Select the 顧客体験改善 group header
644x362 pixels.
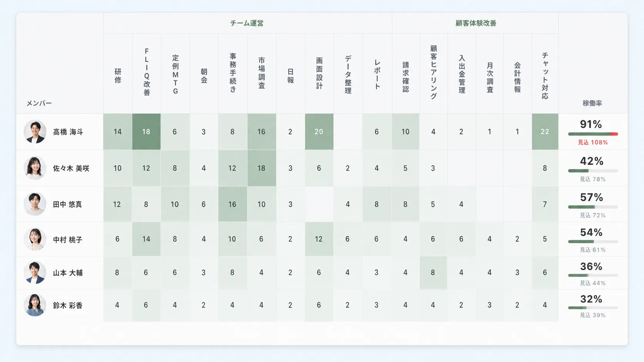476,23
